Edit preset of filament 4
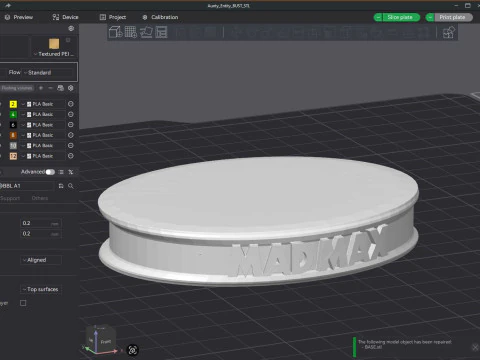 [71, 114]
